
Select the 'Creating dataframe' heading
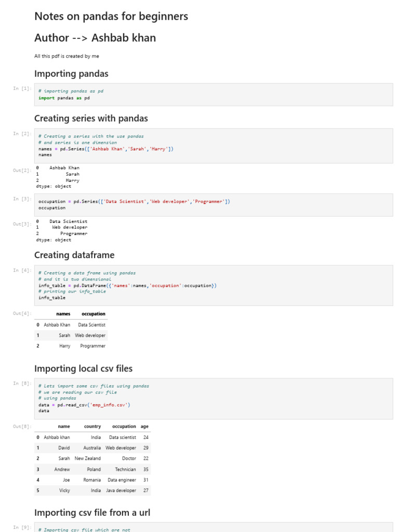[74, 255]
